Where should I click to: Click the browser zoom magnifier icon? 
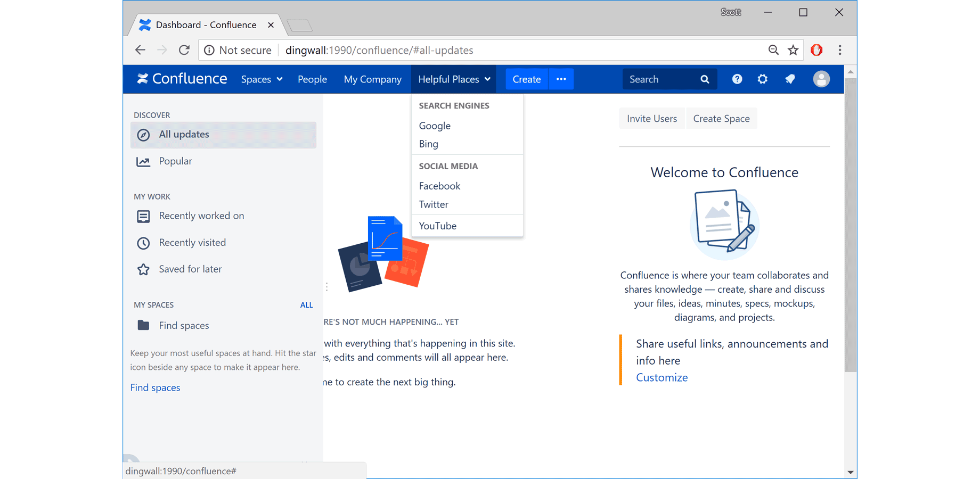point(773,50)
